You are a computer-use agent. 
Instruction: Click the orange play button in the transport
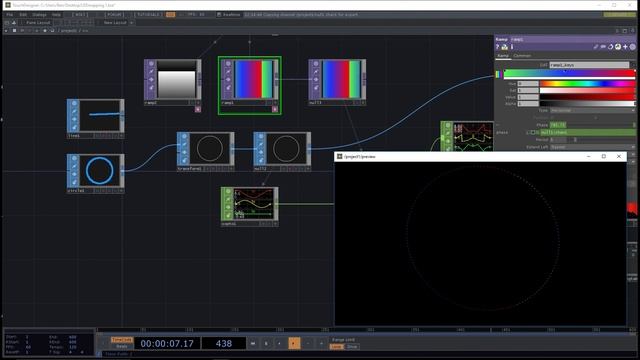click(x=294, y=344)
